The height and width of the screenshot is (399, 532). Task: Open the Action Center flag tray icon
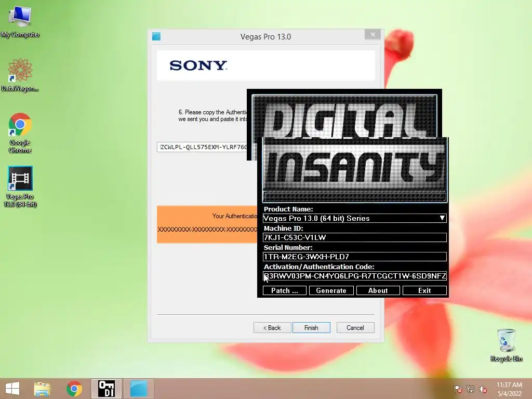458,389
